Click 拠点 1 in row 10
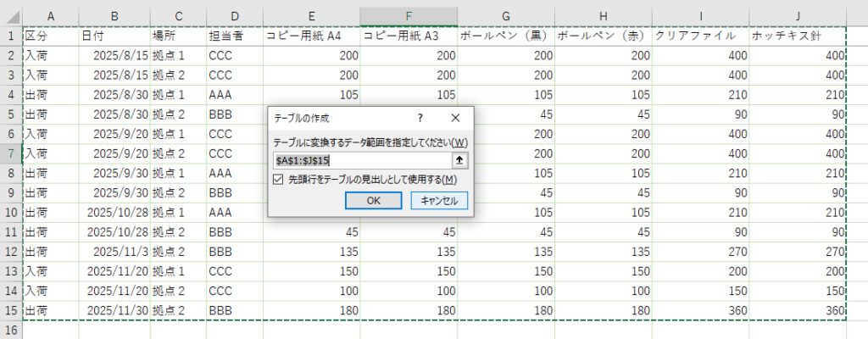 [x=178, y=212]
